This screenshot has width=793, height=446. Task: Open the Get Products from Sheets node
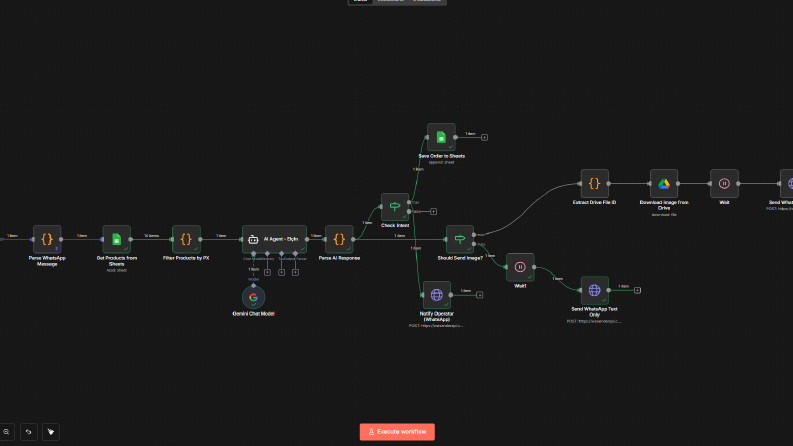click(x=116, y=239)
